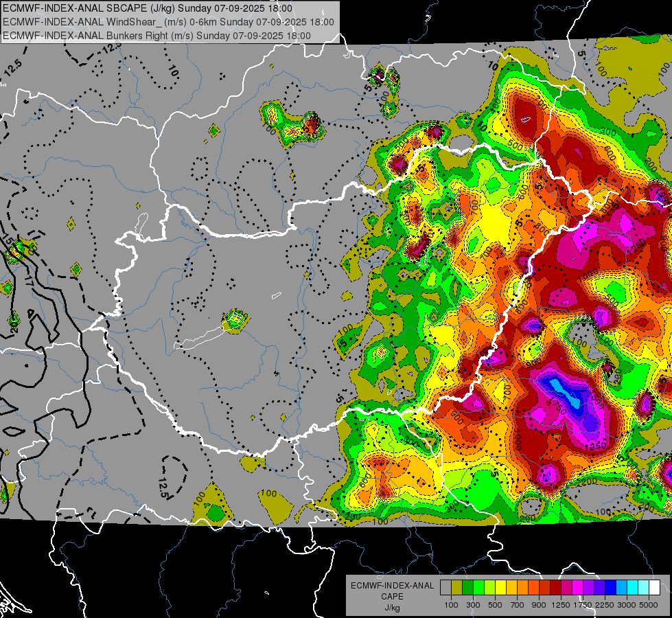Click the dark maroon-red legend swatch
Image resolution: width=672 pixels, height=618 pixels.
coord(556,588)
